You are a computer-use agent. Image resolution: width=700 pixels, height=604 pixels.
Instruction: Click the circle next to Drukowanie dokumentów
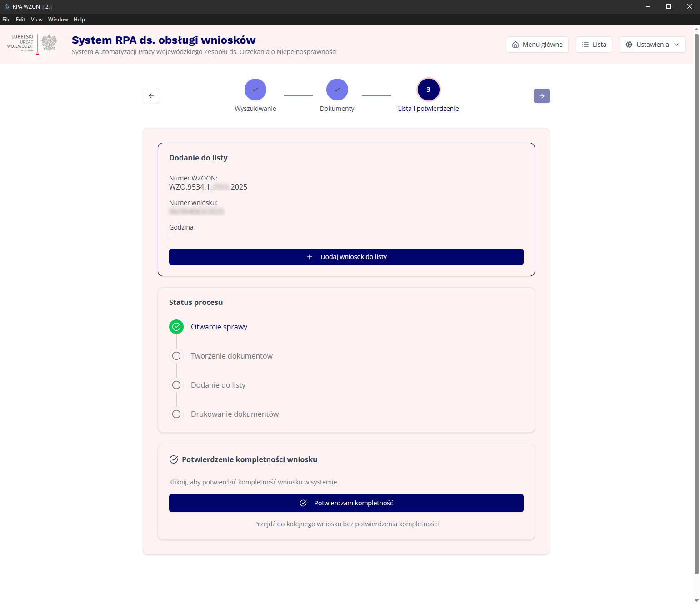[176, 414]
